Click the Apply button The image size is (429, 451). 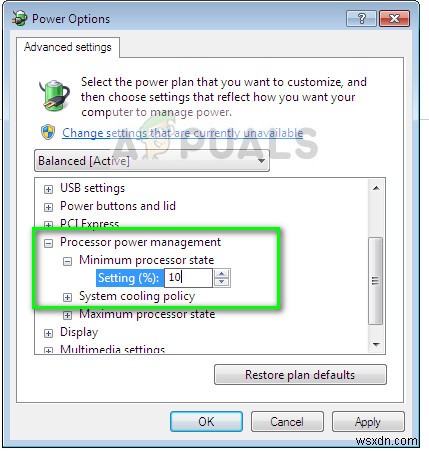click(x=368, y=422)
